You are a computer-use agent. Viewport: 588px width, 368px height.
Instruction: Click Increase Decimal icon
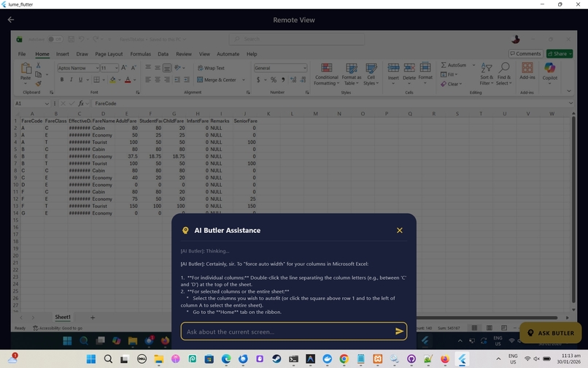(x=293, y=80)
